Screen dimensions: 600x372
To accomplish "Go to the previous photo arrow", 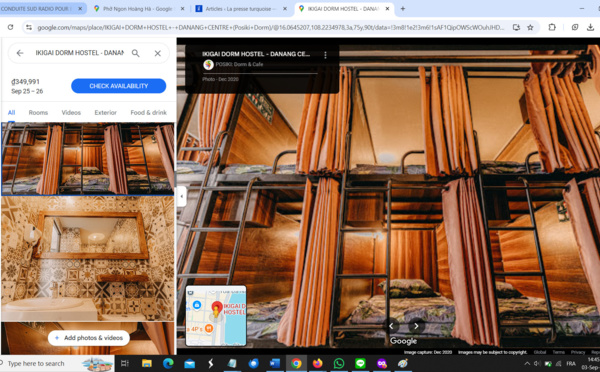I will coord(391,326).
